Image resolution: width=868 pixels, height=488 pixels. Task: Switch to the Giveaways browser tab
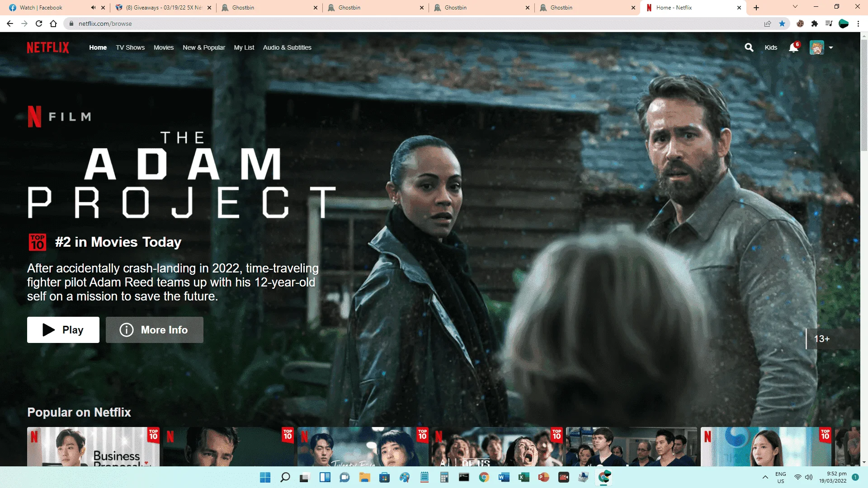(162, 8)
